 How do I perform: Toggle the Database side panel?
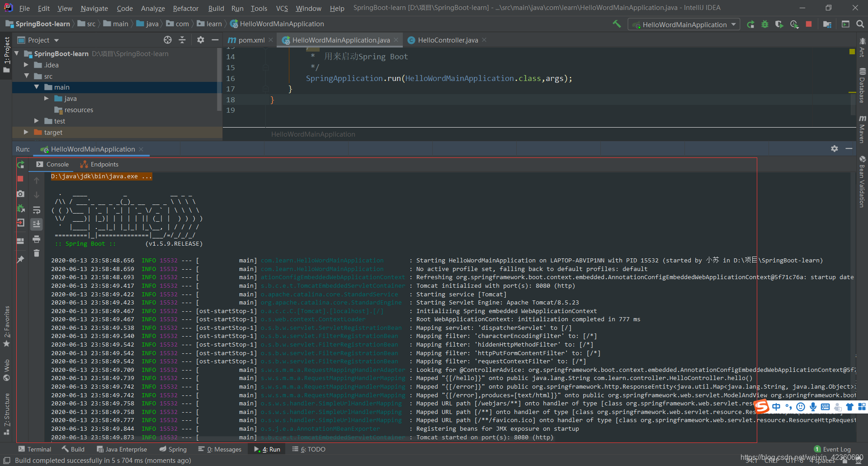pyautogui.click(x=862, y=85)
